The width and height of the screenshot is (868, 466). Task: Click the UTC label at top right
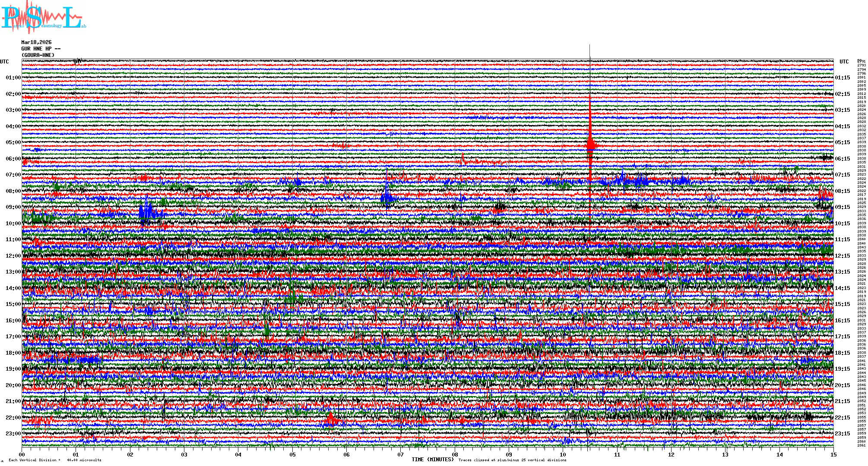pyautogui.click(x=844, y=62)
